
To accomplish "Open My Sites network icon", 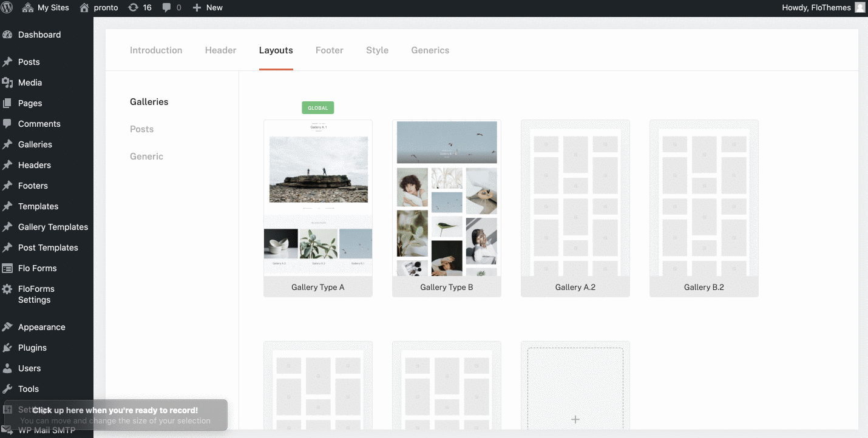I will tap(28, 8).
